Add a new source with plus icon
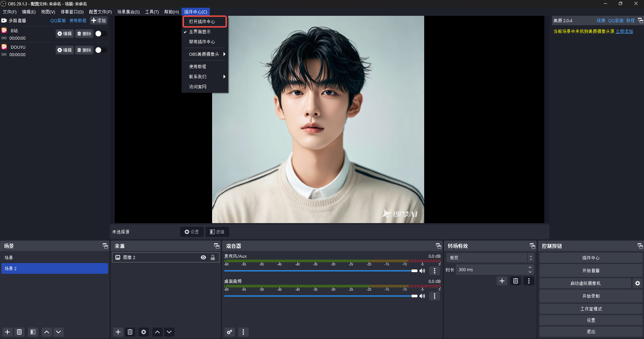This screenshot has width=644, height=339. pos(118,332)
